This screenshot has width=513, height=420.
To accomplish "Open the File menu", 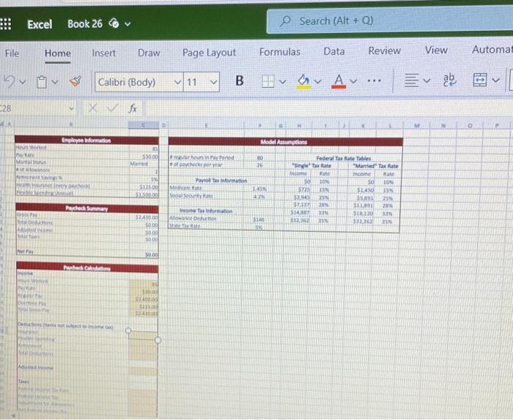I will click(x=12, y=53).
